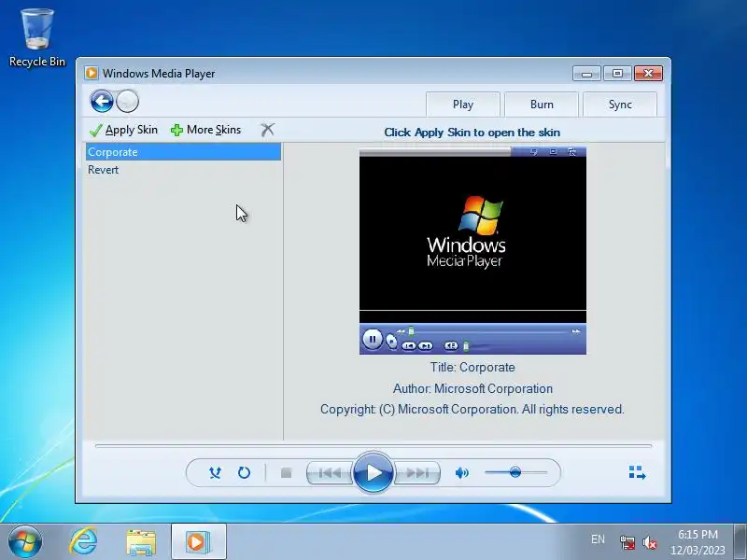Image resolution: width=747 pixels, height=560 pixels.
Task: Skip to next track
Action: (x=417, y=473)
